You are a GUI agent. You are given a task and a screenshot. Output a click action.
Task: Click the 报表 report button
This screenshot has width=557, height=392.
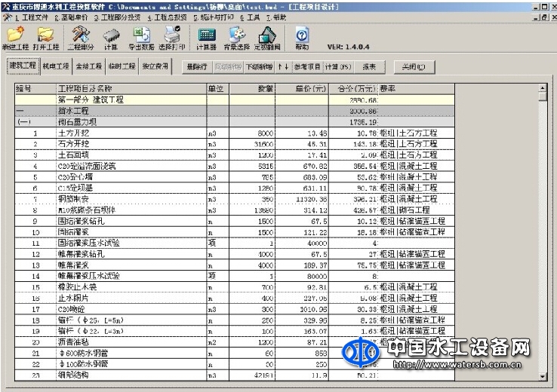pyautogui.click(x=369, y=66)
